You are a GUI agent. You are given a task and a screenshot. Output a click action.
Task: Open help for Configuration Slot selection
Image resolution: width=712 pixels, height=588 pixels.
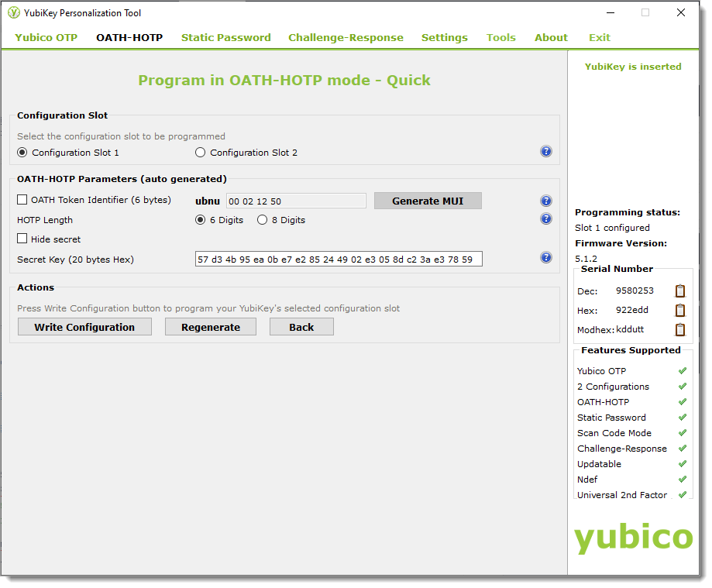(546, 152)
